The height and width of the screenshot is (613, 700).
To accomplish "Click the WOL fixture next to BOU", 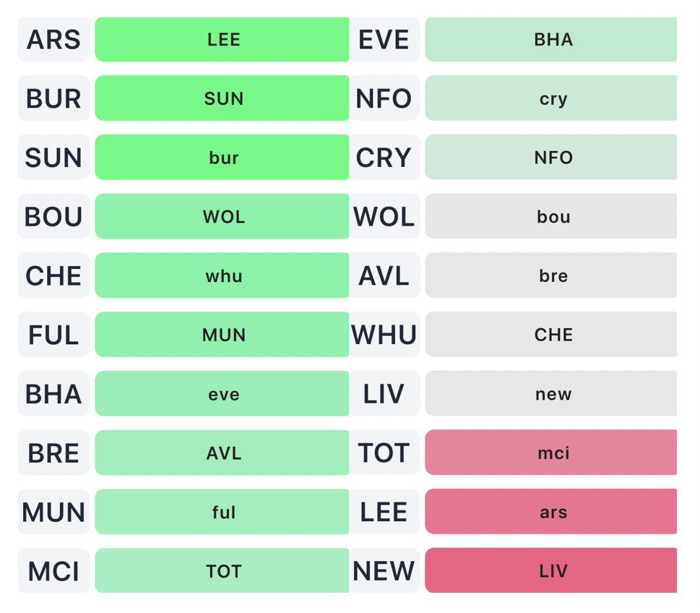I will (x=222, y=217).
